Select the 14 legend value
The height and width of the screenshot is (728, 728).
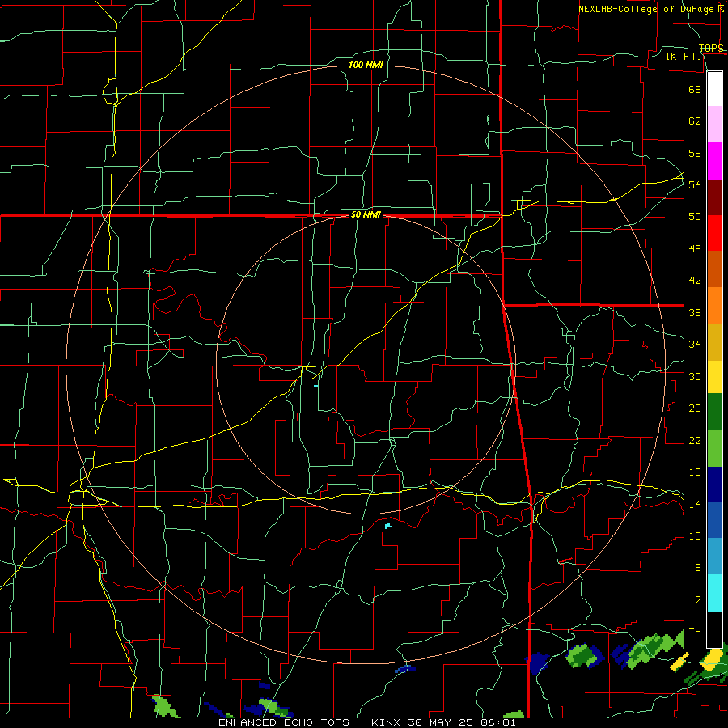point(695,504)
